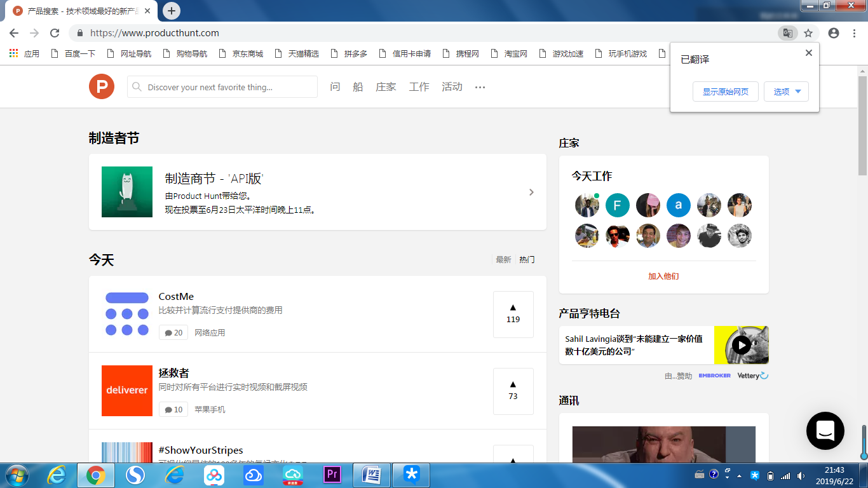The image size is (868, 488).
Task: Click the Product Hunt logo
Action: click(102, 86)
